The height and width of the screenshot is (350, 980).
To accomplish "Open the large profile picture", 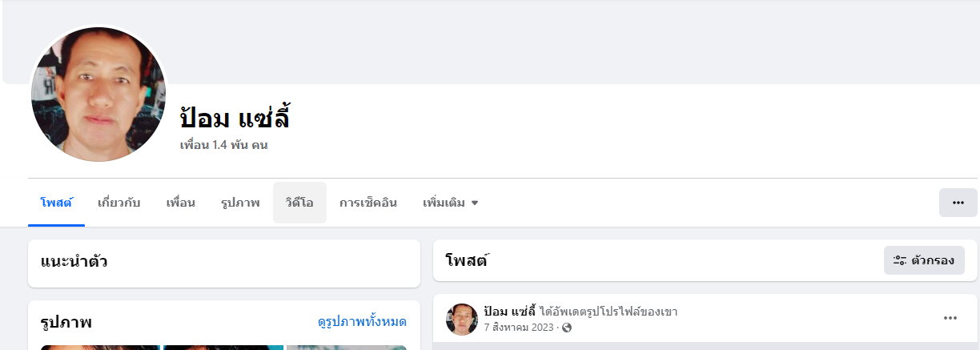I will pyautogui.click(x=98, y=95).
